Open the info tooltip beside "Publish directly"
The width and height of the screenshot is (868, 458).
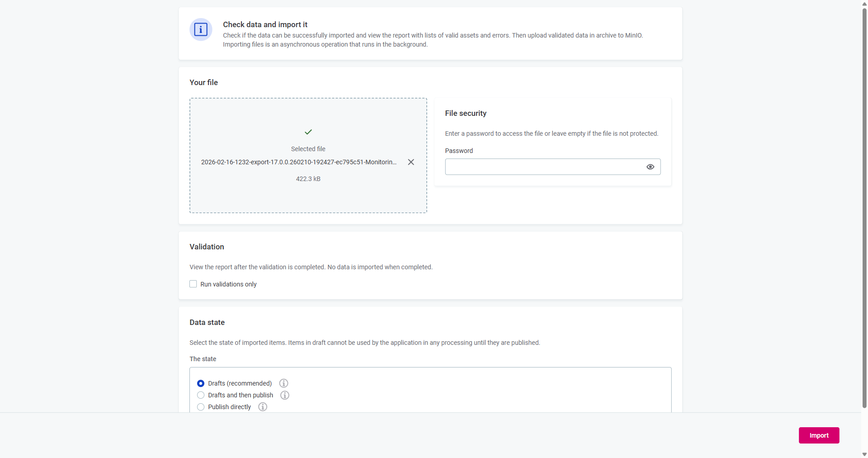[262, 407]
